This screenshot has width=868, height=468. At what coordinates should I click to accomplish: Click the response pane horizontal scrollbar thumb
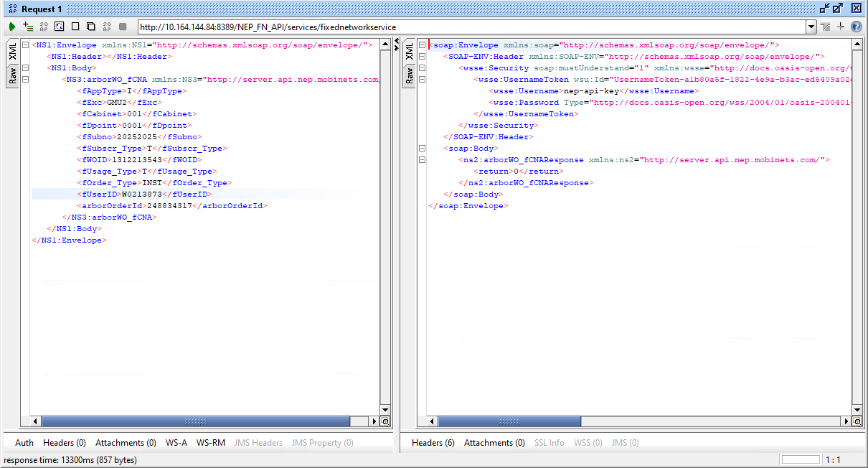coord(638,421)
